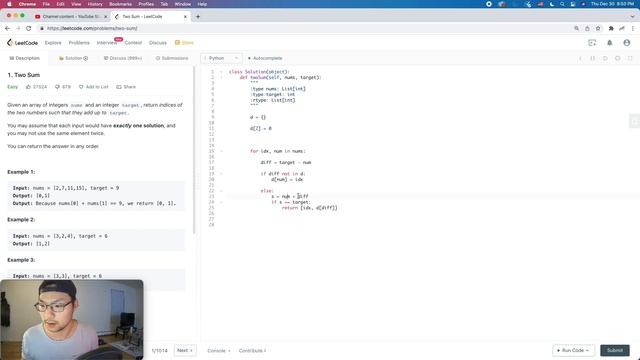Open the Python language dropdown

(221, 58)
